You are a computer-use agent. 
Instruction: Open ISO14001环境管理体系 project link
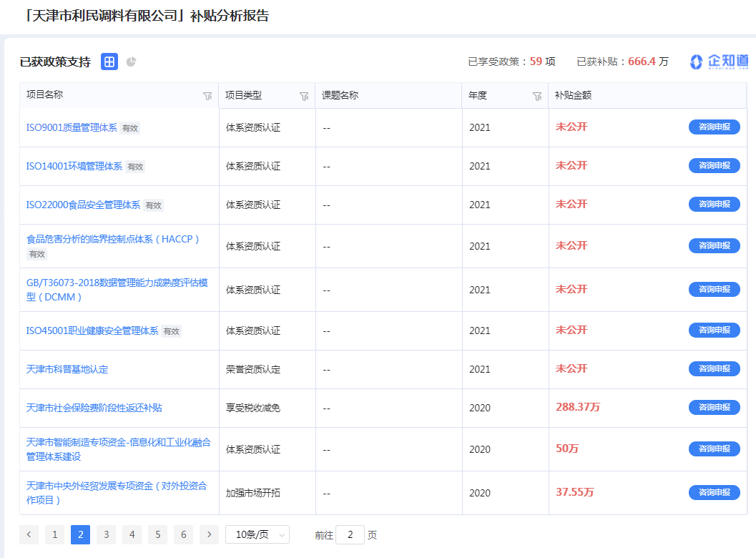click(74, 167)
